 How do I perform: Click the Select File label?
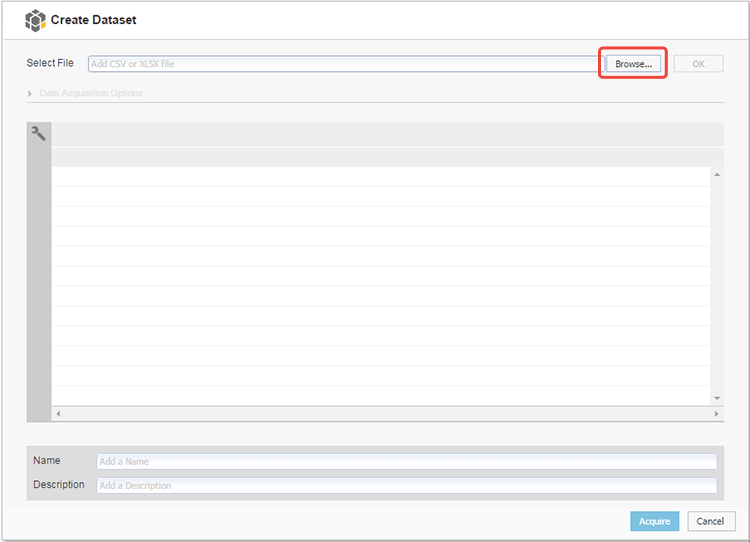pos(50,63)
